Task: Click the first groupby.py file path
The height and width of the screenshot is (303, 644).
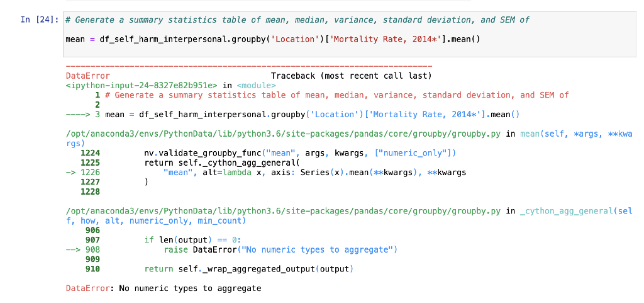Action: click(283, 134)
